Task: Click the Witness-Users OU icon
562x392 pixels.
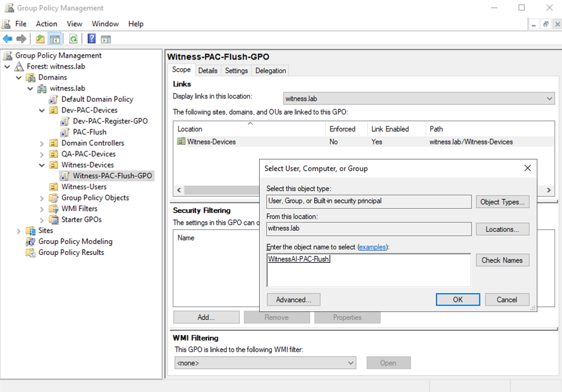Action: pos(54,187)
